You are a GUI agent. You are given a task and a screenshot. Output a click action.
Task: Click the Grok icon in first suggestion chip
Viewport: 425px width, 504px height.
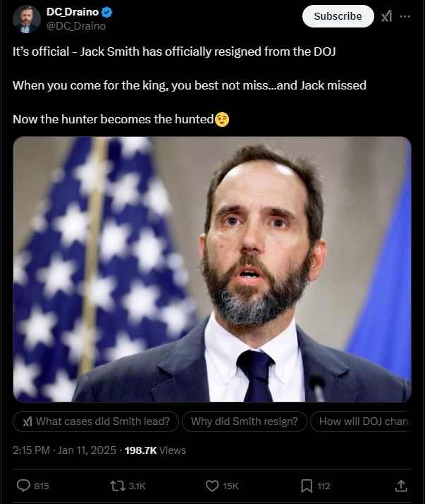pos(27,422)
